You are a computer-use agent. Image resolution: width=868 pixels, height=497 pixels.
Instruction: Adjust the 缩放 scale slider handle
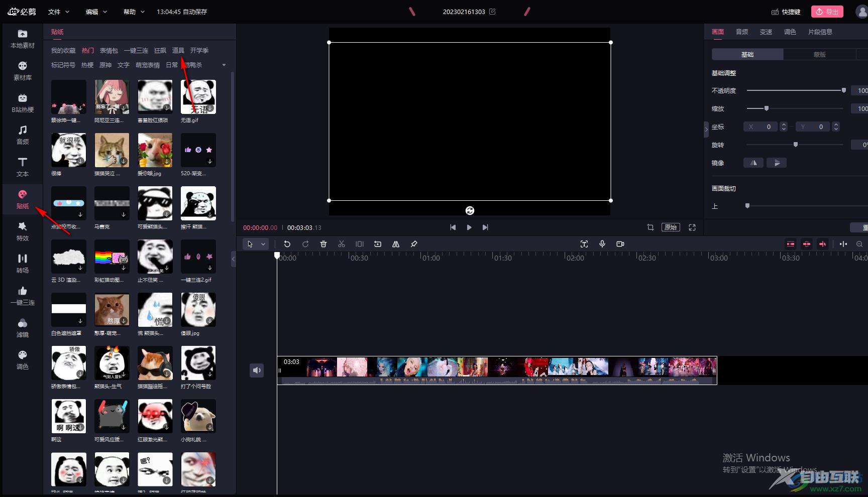767,108
